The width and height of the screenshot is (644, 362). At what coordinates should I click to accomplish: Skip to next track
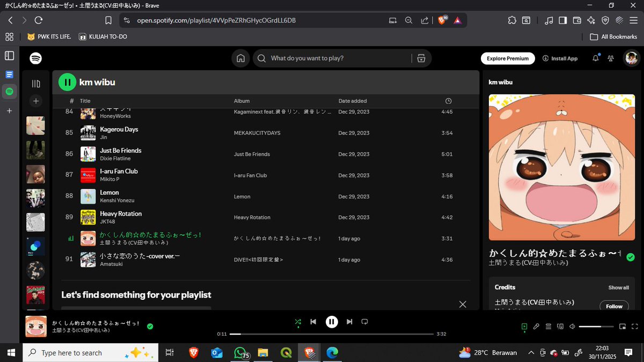coord(349,322)
